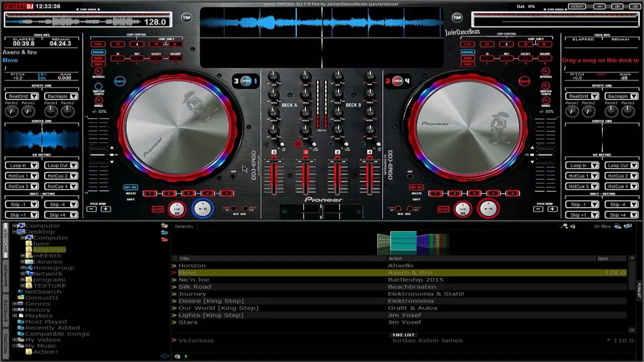The image size is (644, 362).
Task: Switch to the Browser side tab
Action: point(6,241)
